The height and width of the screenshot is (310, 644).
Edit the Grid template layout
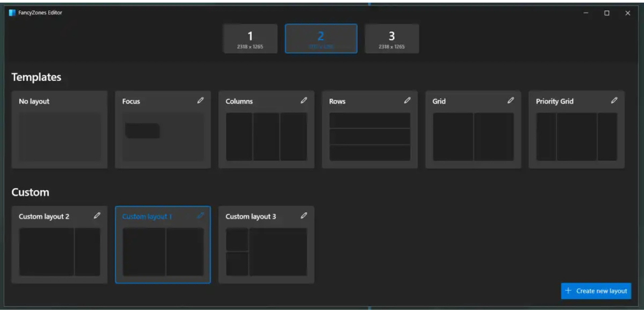point(511,100)
